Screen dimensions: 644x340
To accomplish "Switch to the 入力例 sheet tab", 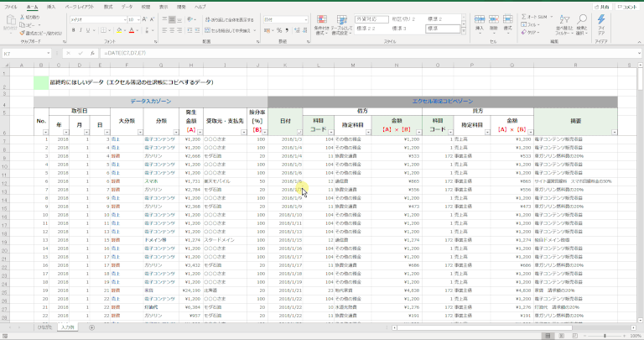I will point(67,327).
